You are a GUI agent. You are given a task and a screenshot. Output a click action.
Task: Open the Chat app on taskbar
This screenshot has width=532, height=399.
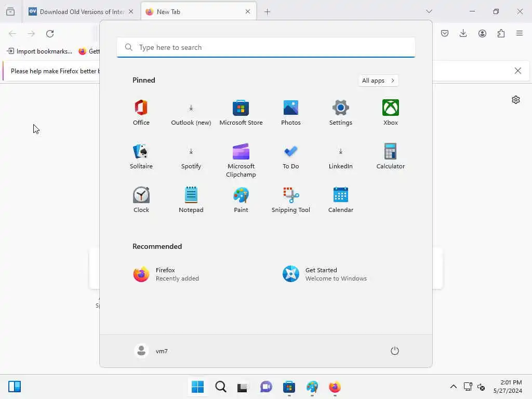(266, 387)
